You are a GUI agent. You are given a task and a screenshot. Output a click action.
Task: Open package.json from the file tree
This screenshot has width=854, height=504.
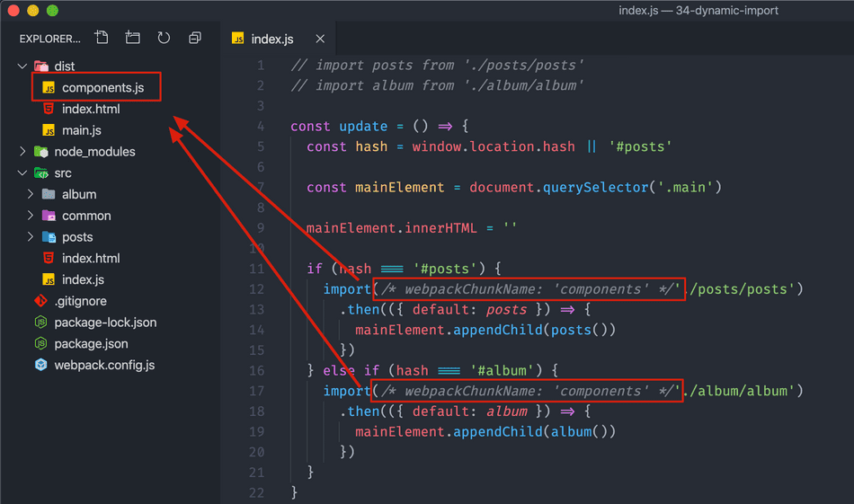pos(91,343)
